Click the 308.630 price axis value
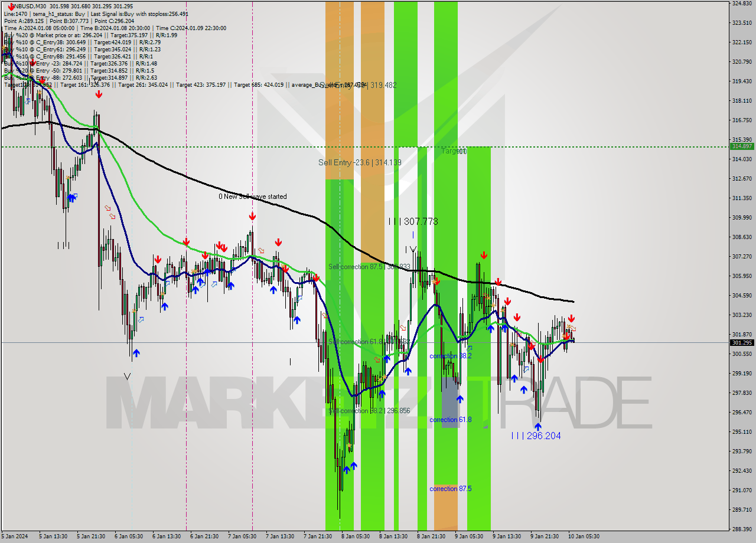756x543 pixels. point(742,237)
